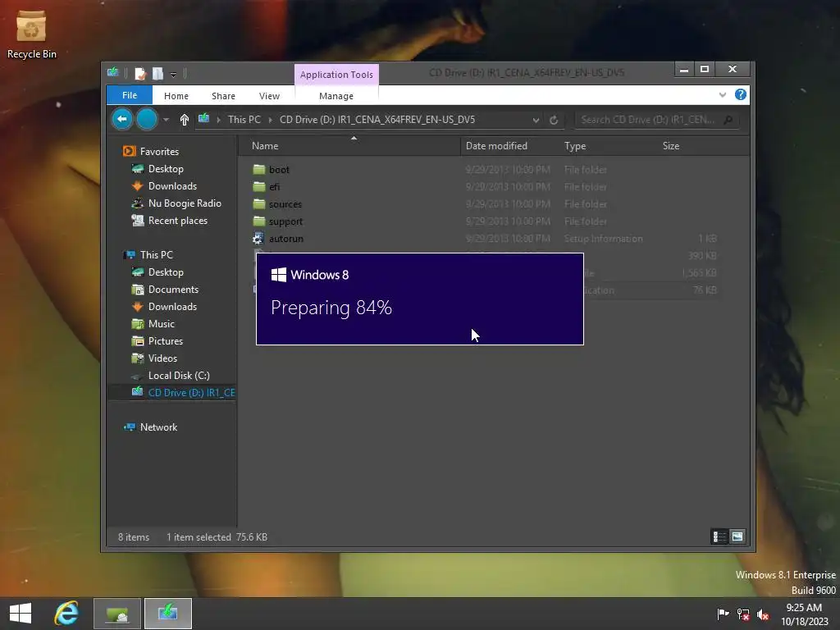Switch to large thumbnails view status bar icon
Image resolution: width=840 pixels, height=630 pixels.
(737, 536)
